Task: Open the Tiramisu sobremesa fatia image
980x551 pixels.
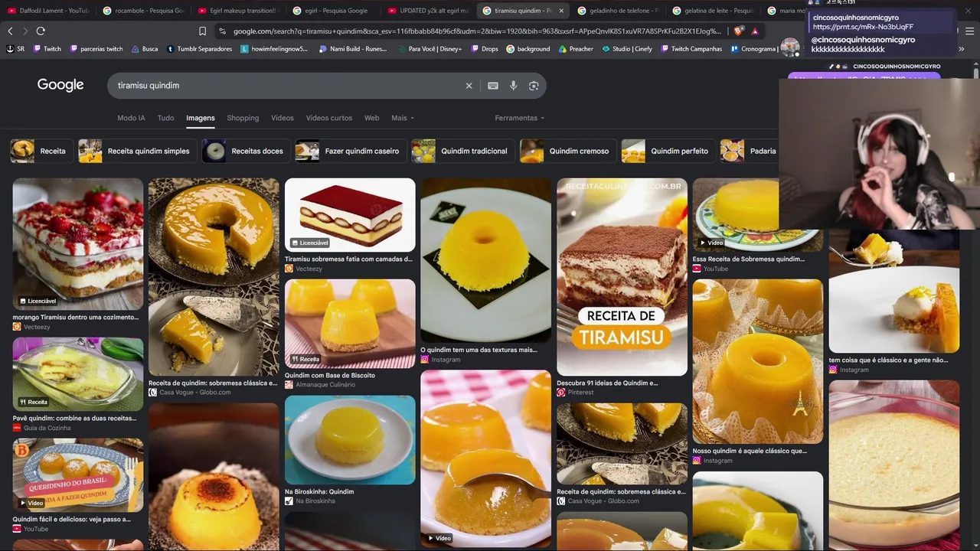Action: pyautogui.click(x=350, y=215)
